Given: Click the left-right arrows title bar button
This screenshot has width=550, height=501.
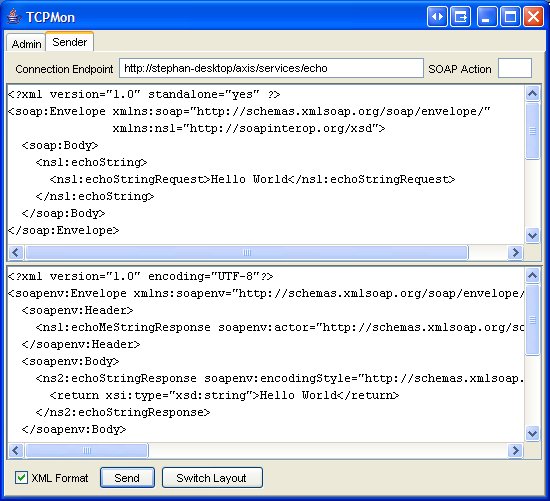Looking at the screenshot, I should [437, 16].
